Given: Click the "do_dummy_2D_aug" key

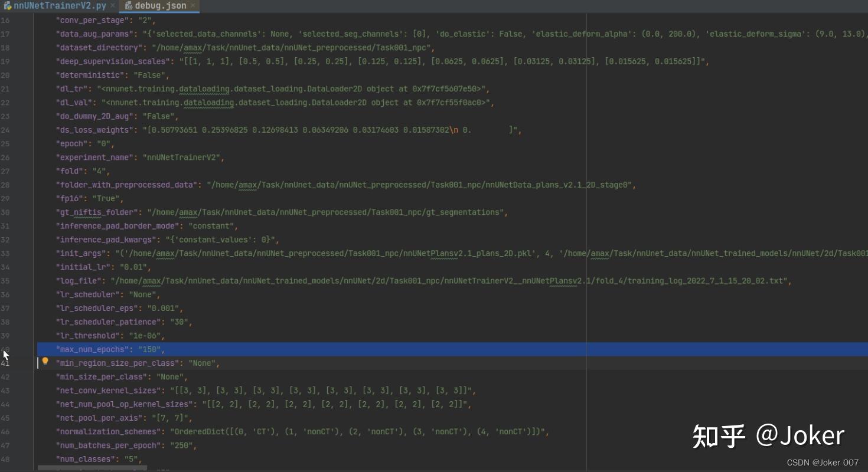Looking at the screenshot, I should click(95, 116).
